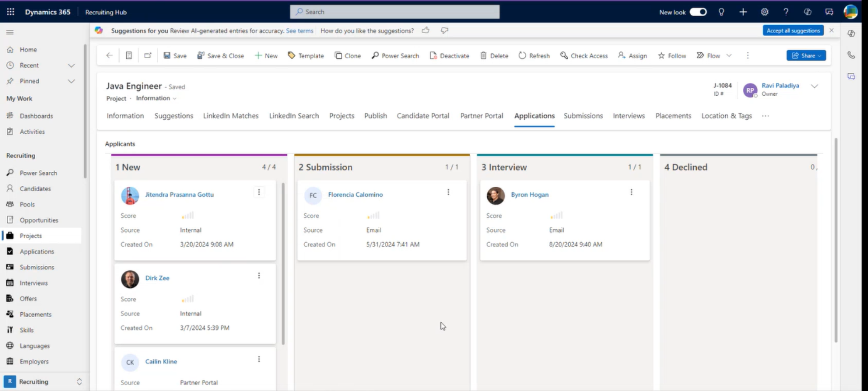Open the Recruiting area switcher
Image resolution: width=868 pixels, height=391 pixels.
(43, 382)
